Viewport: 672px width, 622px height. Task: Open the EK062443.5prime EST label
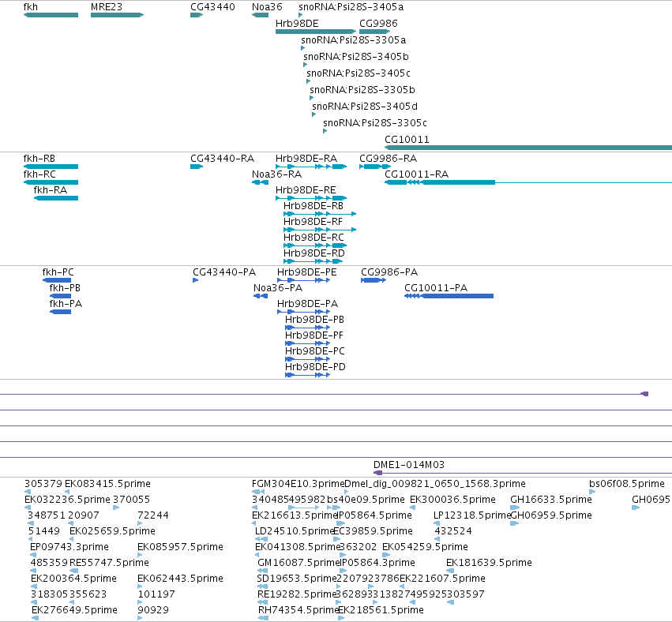click(x=180, y=579)
